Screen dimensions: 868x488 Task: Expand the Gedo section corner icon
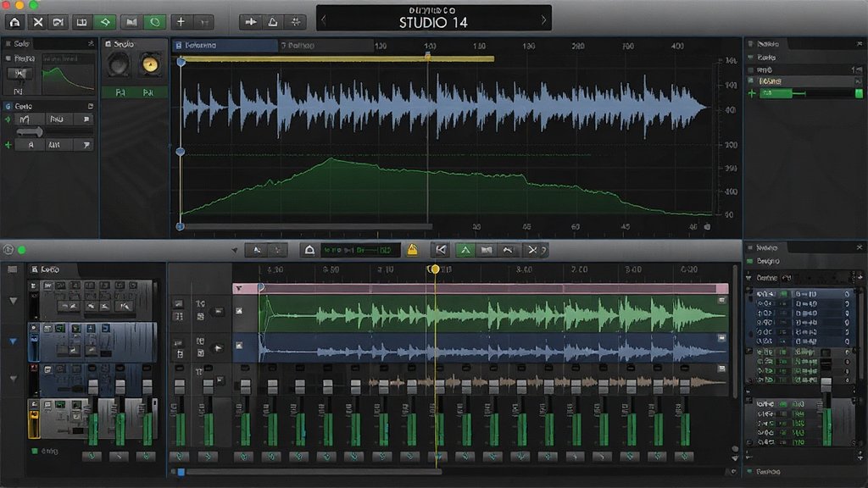tap(91, 106)
